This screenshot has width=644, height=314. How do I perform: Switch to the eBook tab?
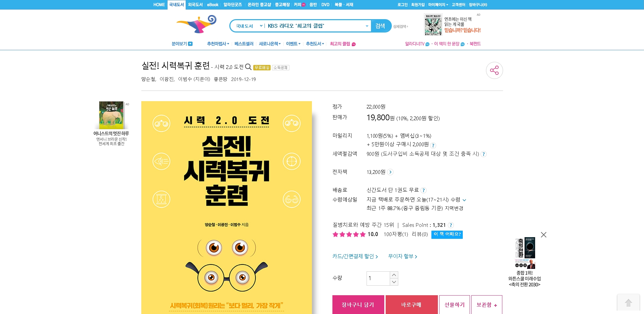213,5
